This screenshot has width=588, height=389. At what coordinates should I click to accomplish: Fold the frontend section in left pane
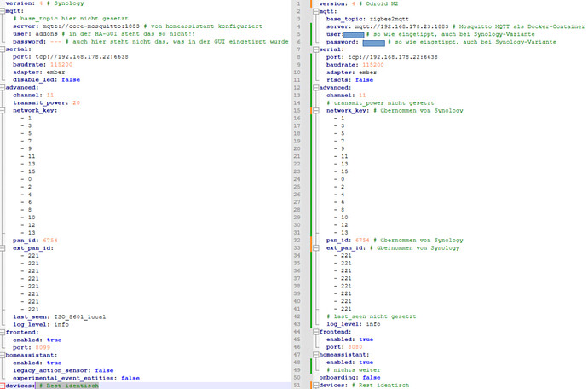[x=3, y=332]
